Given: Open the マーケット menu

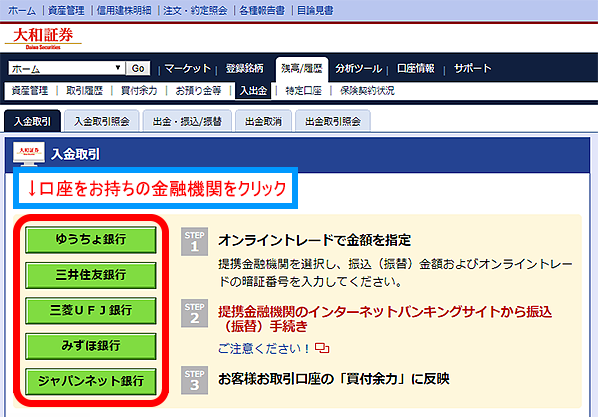Looking at the screenshot, I should click(x=187, y=68).
